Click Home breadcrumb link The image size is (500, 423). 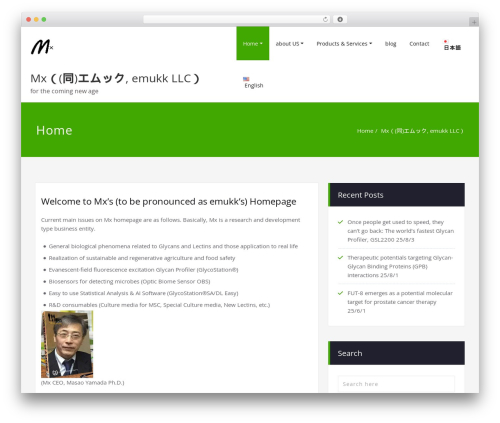click(365, 131)
